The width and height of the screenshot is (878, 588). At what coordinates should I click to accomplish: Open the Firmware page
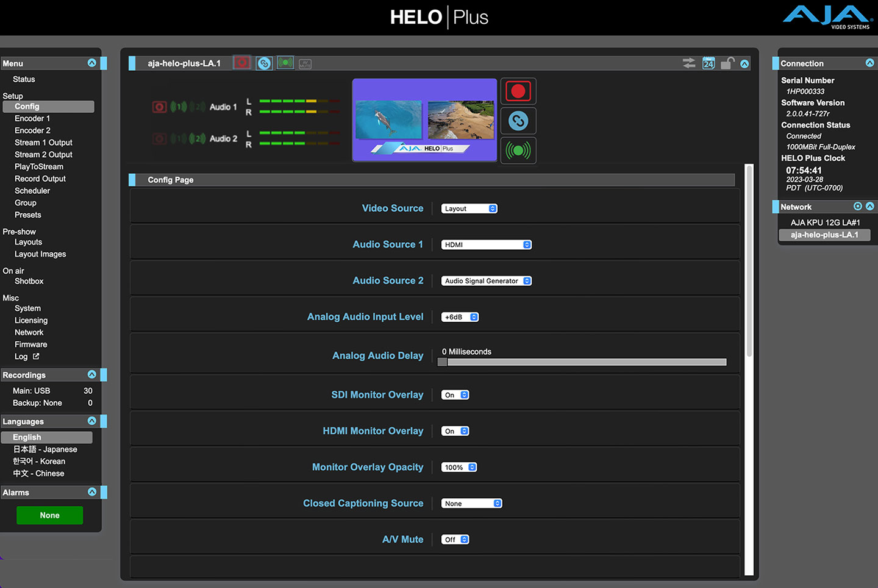(x=31, y=344)
